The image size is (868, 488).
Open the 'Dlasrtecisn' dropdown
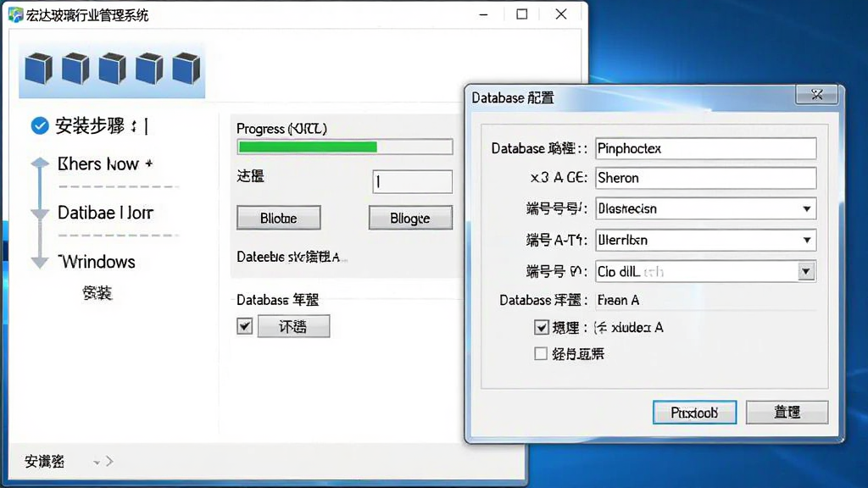click(x=706, y=208)
